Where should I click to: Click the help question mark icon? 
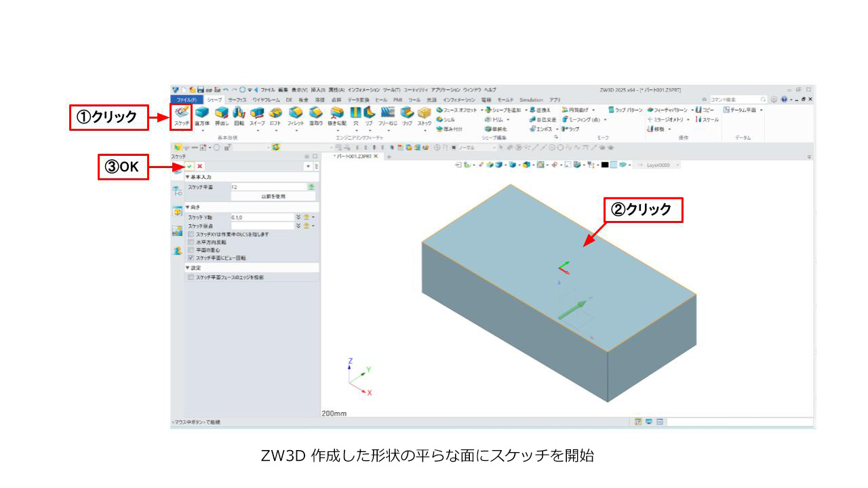click(785, 100)
